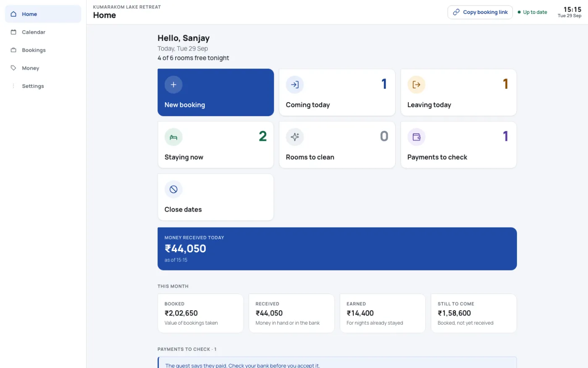The image size is (588, 368).
Task: Click the Settings dots icon in the sidebar
Action: point(13,86)
